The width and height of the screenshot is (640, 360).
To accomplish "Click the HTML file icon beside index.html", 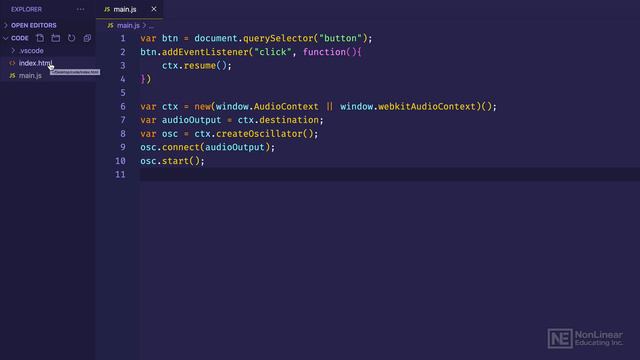I will click(12, 63).
